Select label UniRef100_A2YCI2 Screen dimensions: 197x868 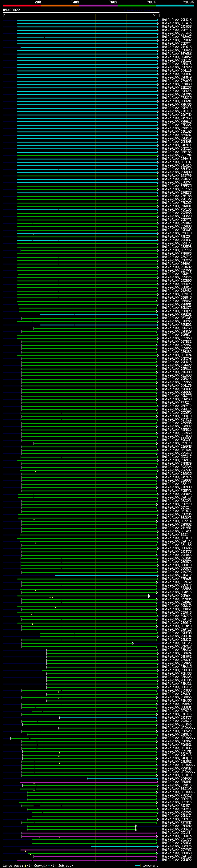coord(177,419)
